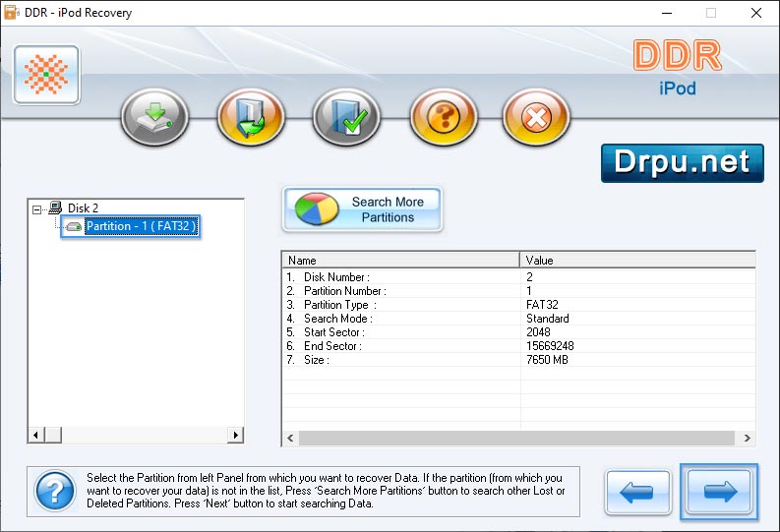Screen dimensions: 780x532
Task: Minimize the DDR iPod Recovery window
Action: [x=667, y=13]
